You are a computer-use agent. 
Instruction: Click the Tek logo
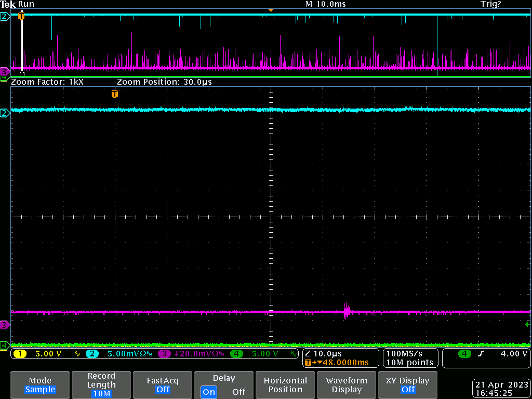[8, 4]
